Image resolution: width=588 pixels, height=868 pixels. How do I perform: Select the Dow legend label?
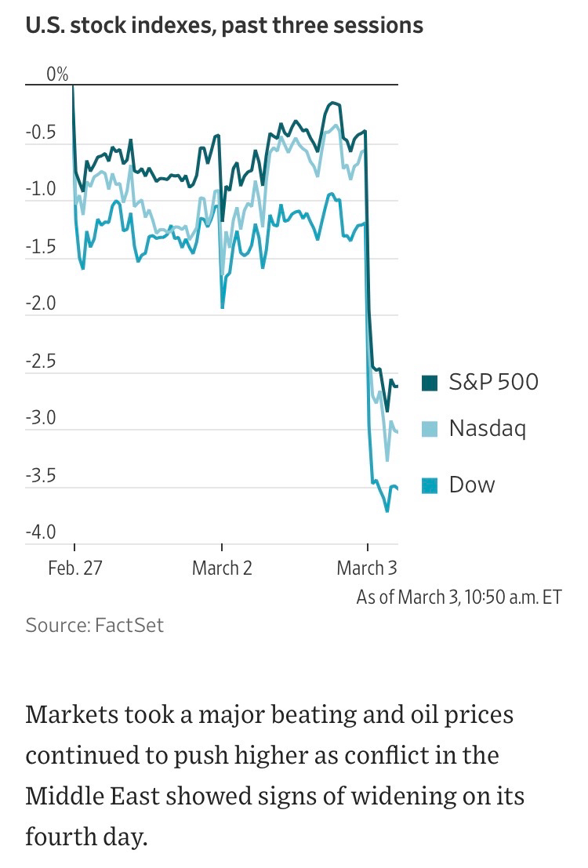click(472, 485)
